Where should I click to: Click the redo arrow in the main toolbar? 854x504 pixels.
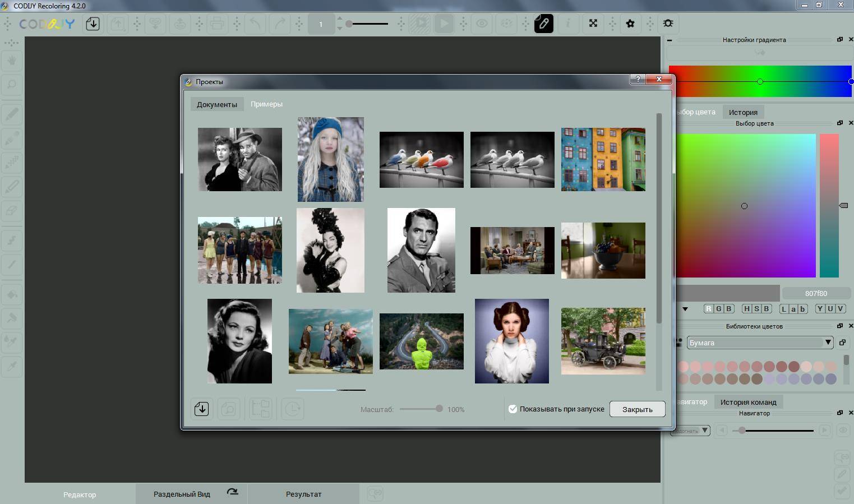[279, 24]
